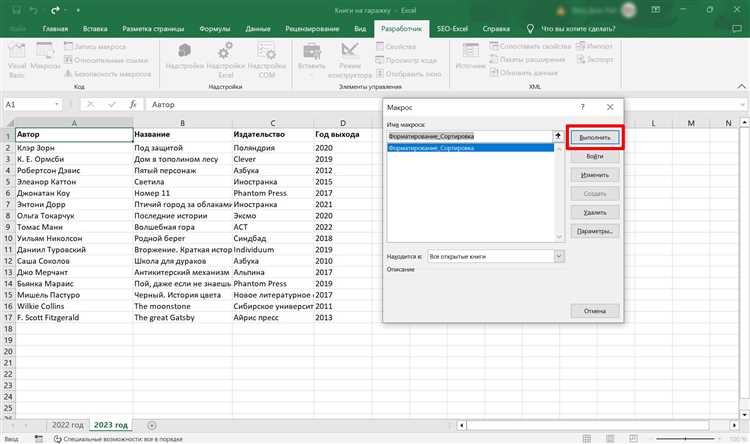Collapse the ribbon with the chevron

[x=741, y=86]
